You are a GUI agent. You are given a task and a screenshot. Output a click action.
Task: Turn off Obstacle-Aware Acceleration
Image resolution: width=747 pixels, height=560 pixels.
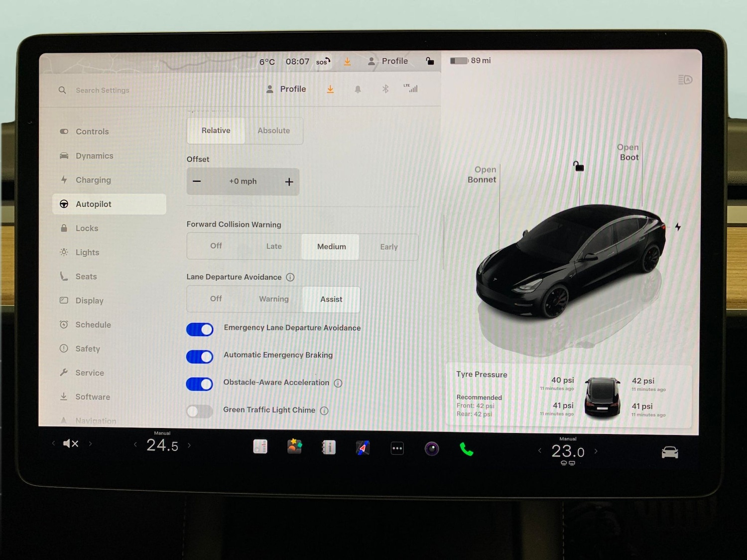tap(199, 384)
